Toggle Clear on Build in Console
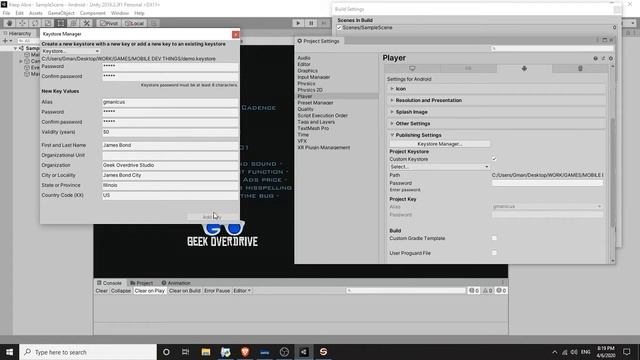640x360 pixels. (184, 291)
